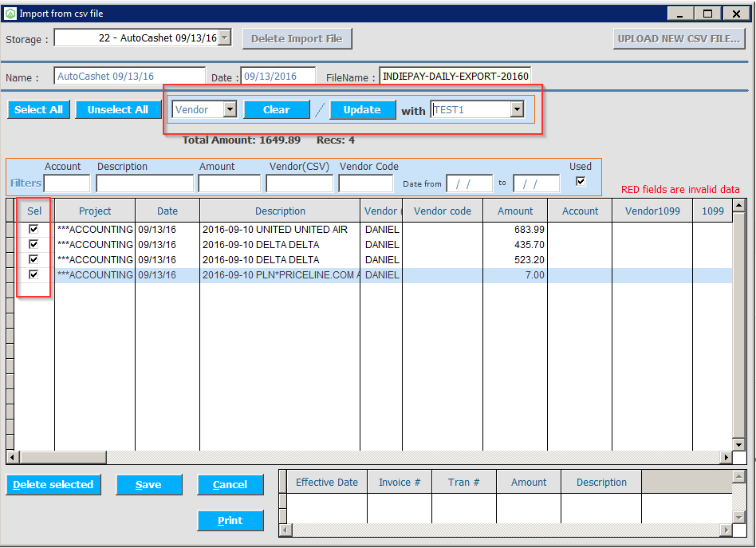
Task: Click the Account filter field
Action: (x=66, y=183)
